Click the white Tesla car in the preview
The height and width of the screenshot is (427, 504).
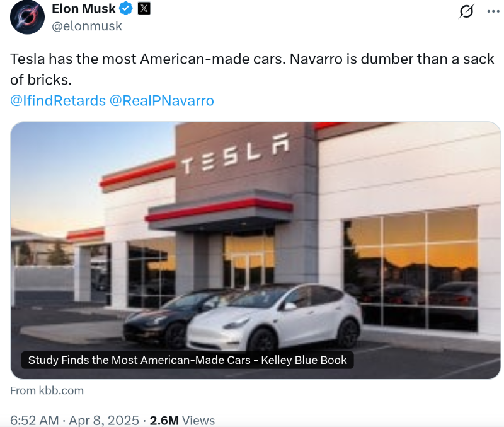click(275, 318)
